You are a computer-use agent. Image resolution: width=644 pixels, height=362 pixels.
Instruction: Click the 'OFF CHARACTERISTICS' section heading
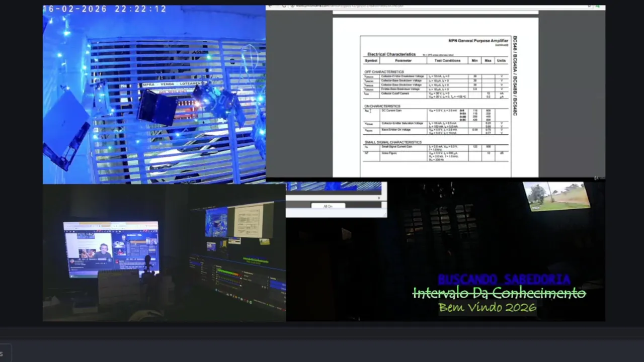[x=384, y=72]
